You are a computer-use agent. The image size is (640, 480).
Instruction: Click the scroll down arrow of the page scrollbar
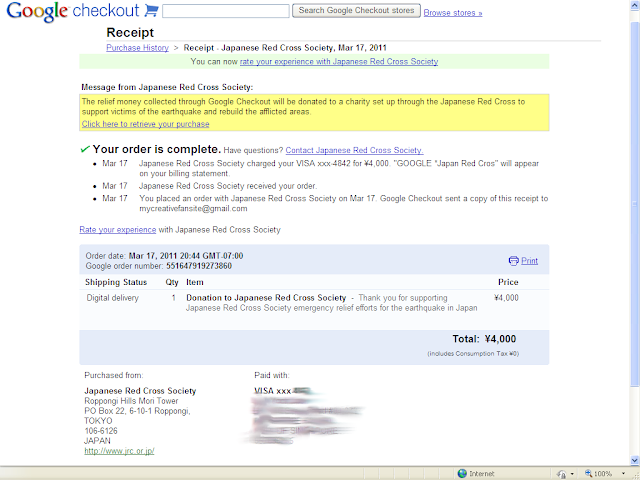point(635,460)
